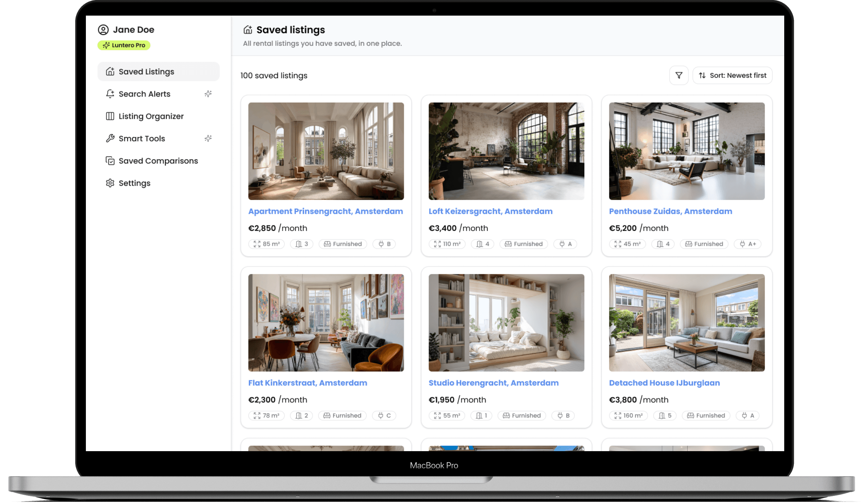Click the filter funnel icon
The height and width of the screenshot is (504, 863).
click(678, 76)
